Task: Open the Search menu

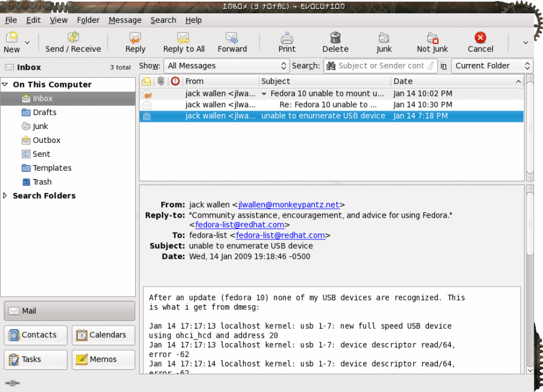Action: 163,20
